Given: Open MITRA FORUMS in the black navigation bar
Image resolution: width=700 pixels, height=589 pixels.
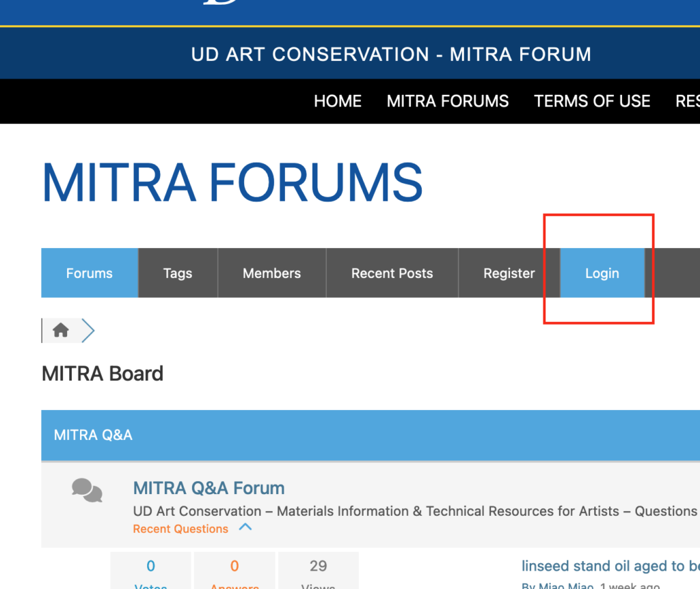Looking at the screenshot, I should pos(448,101).
